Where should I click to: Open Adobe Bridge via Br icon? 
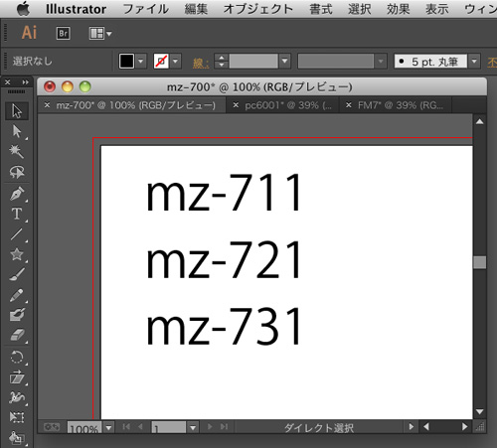click(x=63, y=33)
